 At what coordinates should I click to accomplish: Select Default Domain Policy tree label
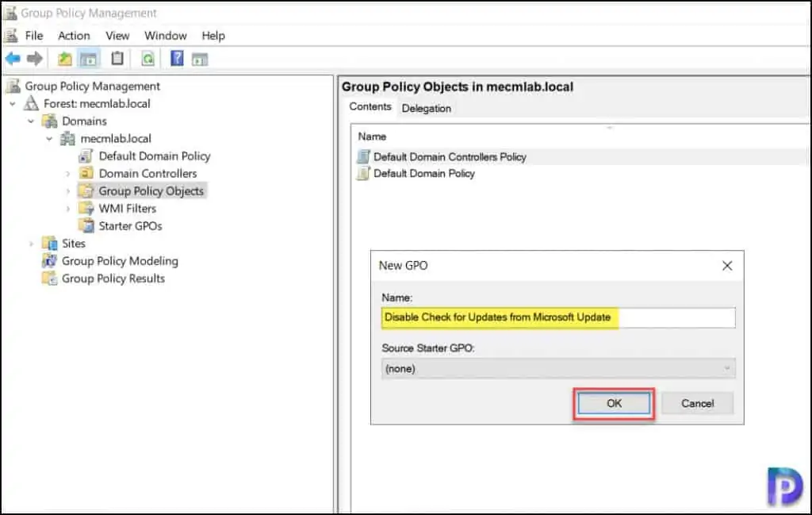(155, 156)
